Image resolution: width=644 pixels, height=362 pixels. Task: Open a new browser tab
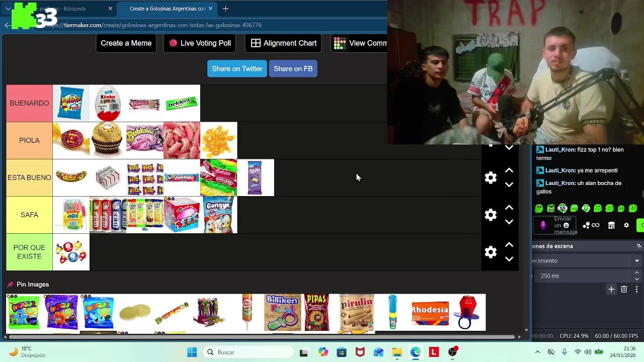[225, 9]
